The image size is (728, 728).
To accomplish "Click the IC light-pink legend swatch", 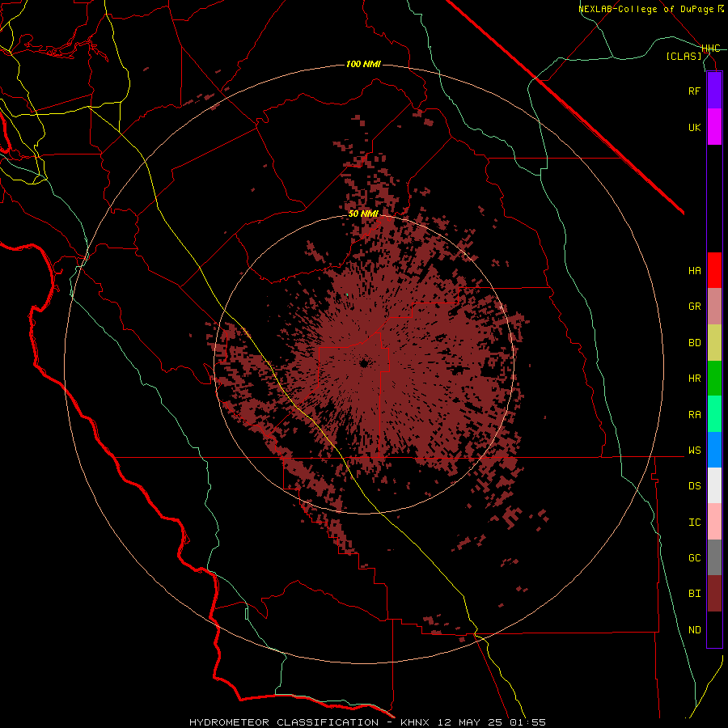I will (x=714, y=522).
